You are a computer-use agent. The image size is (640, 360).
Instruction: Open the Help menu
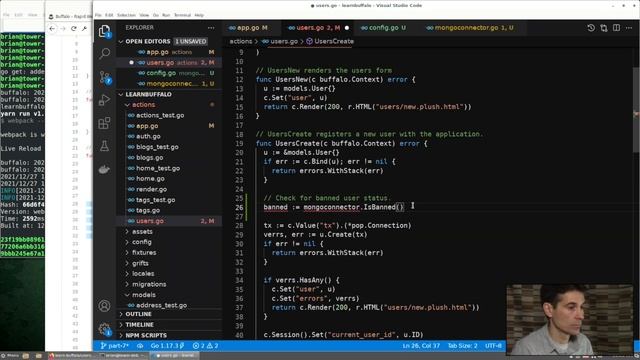[199, 15]
